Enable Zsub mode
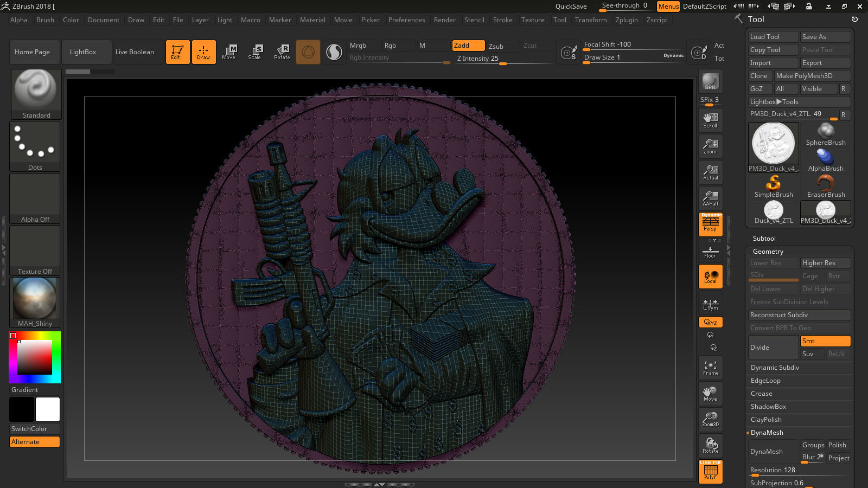868x488 pixels. pyautogui.click(x=503, y=46)
